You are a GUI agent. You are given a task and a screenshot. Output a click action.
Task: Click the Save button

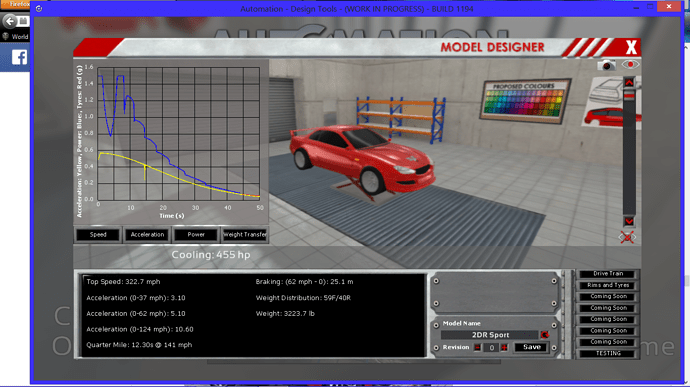tap(531, 347)
